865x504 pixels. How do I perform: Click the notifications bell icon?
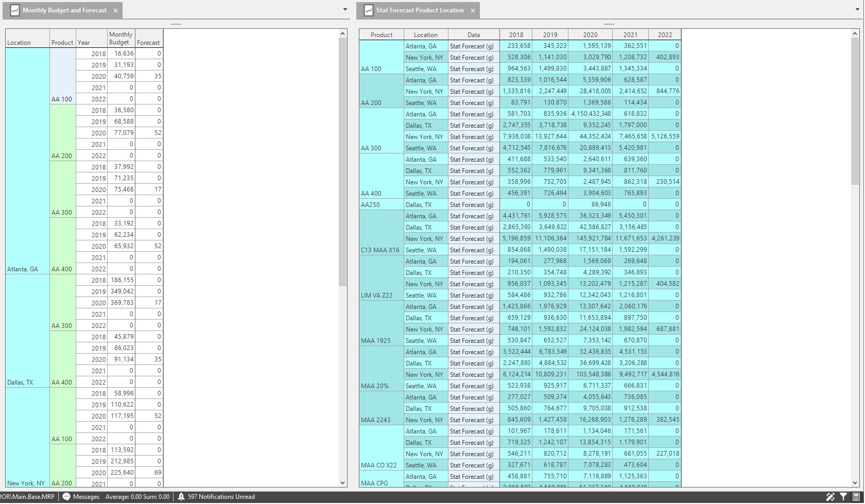point(181,497)
